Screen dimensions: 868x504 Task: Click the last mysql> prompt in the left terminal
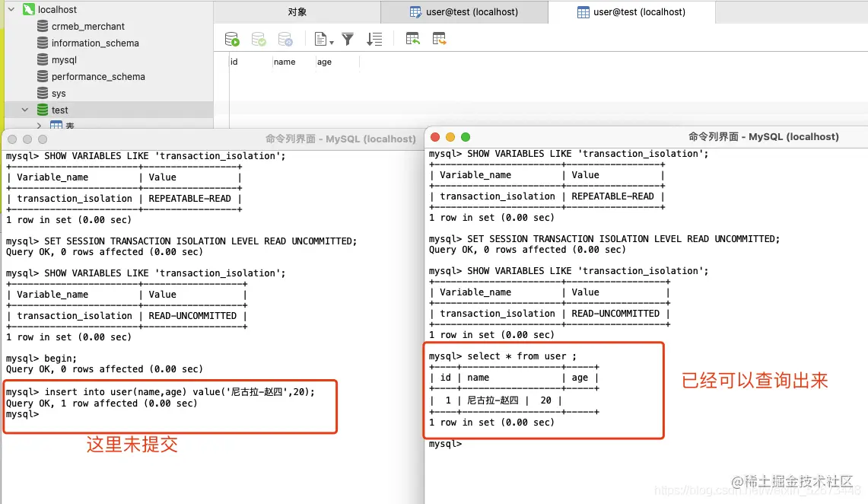coord(23,413)
